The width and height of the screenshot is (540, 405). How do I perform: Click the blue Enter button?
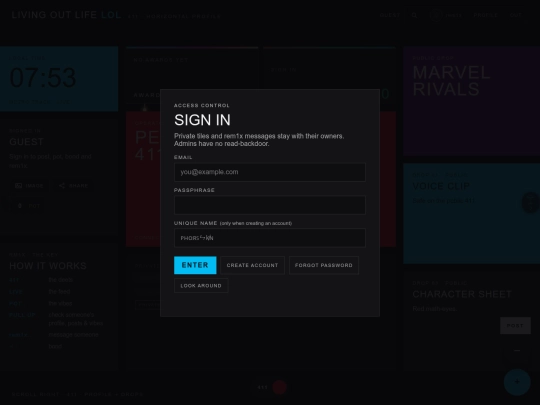tap(195, 265)
